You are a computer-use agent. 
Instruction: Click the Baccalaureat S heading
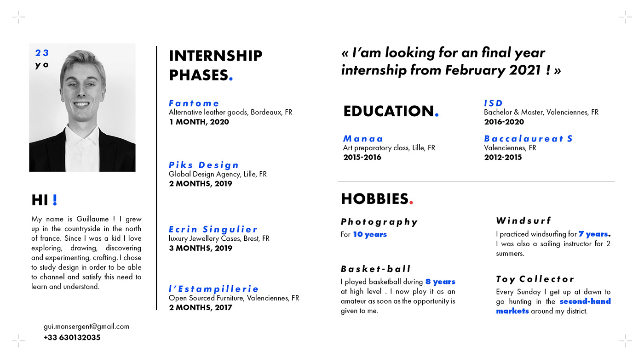pos(529,139)
